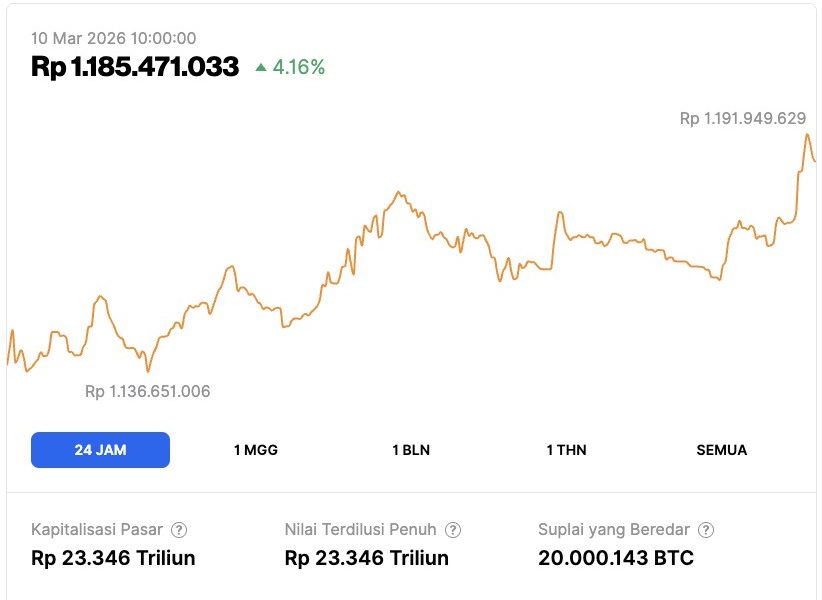
Task: Switch to the 1 BLN time range tab
Action: pyautogui.click(x=409, y=450)
